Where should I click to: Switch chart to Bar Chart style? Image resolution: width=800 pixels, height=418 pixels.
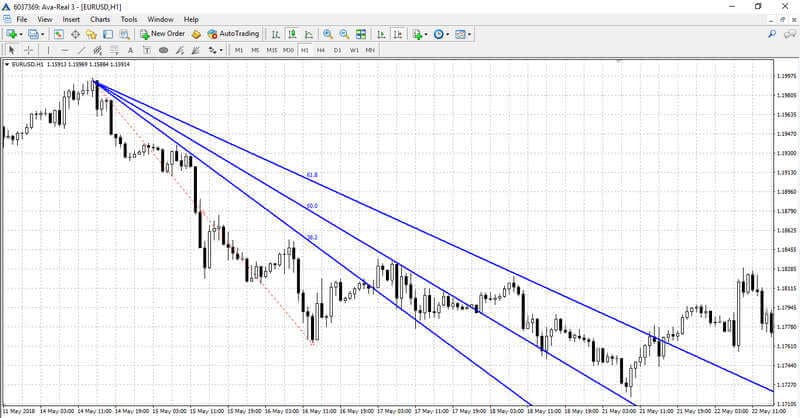coord(276,34)
